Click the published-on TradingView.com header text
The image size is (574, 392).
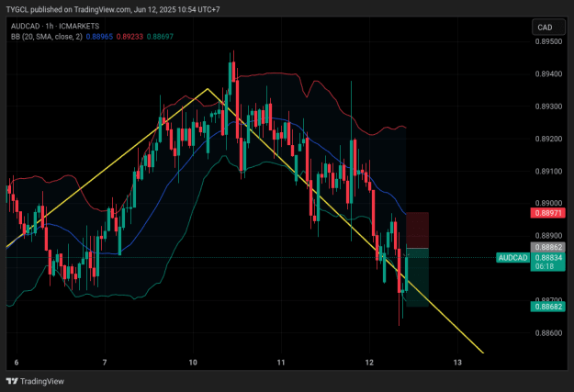click(x=113, y=9)
